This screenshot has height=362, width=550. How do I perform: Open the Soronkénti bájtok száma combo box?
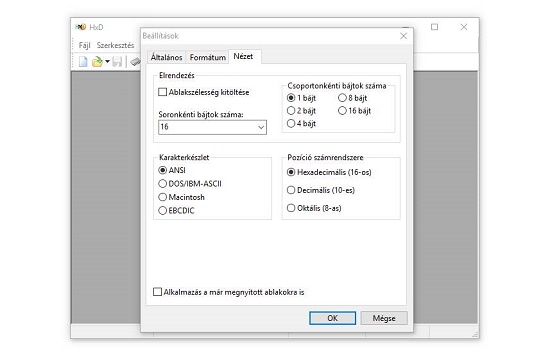tap(212, 127)
